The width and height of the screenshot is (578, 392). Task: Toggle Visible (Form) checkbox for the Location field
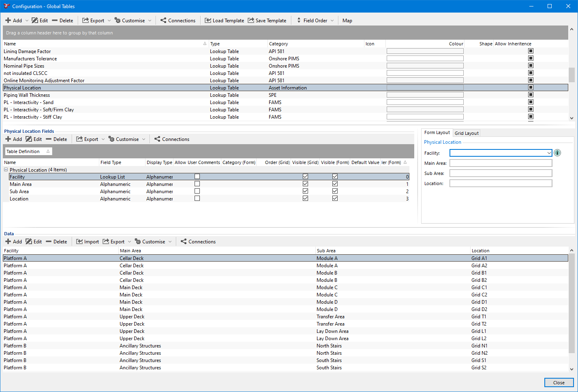335,198
